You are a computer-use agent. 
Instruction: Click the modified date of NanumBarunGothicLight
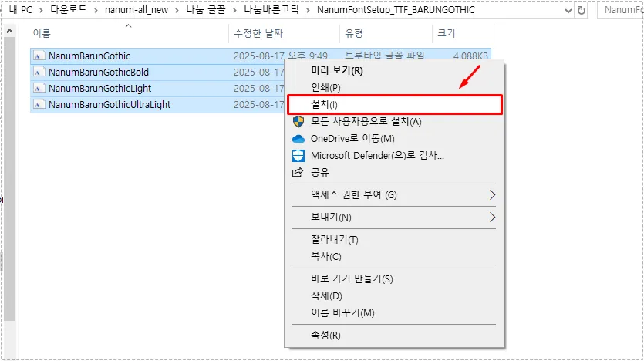pos(258,88)
